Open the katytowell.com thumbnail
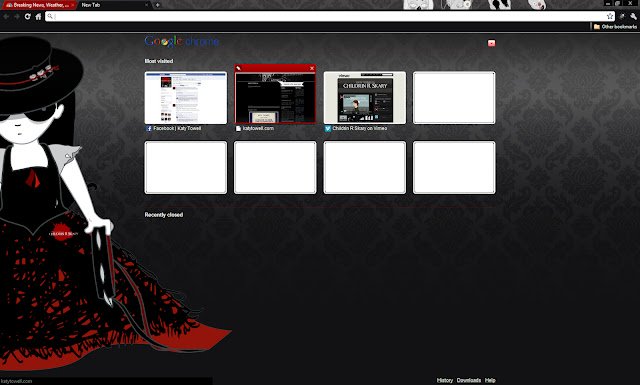640x385 pixels. (275, 98)
